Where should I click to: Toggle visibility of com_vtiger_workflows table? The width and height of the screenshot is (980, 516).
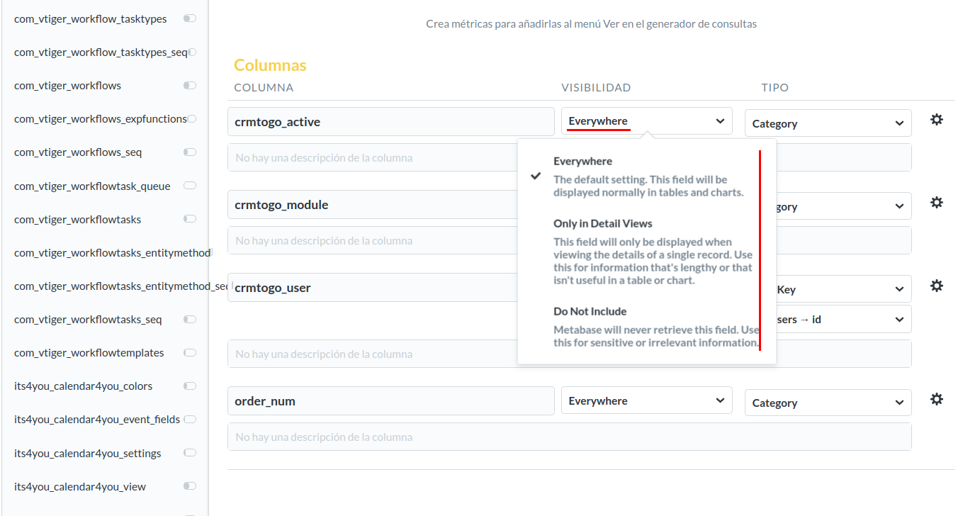click(x=189, y=85)
